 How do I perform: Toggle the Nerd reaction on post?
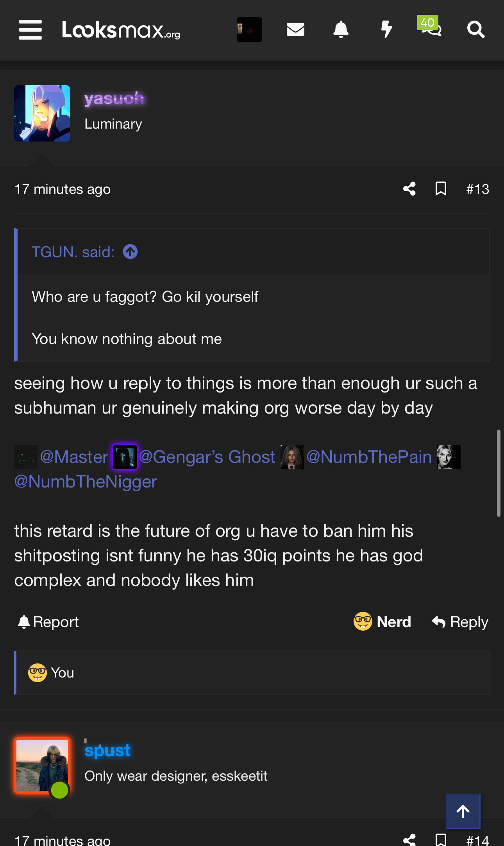pyautogui.click(x=382, y=622)
